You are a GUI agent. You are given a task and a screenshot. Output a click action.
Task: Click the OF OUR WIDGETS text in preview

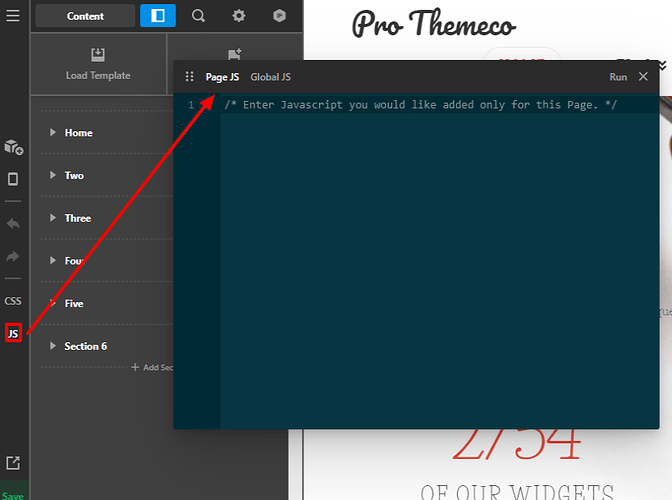517,491
